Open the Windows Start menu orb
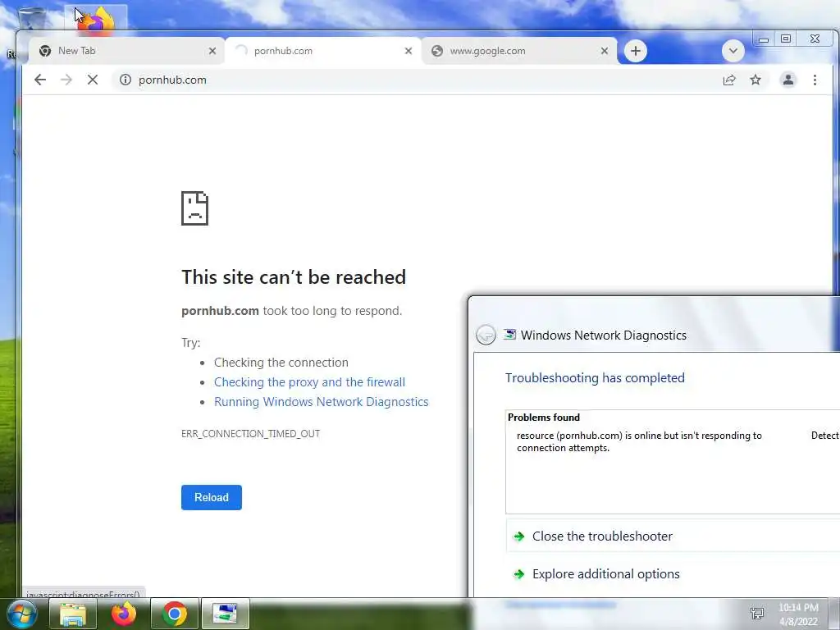 21,614
